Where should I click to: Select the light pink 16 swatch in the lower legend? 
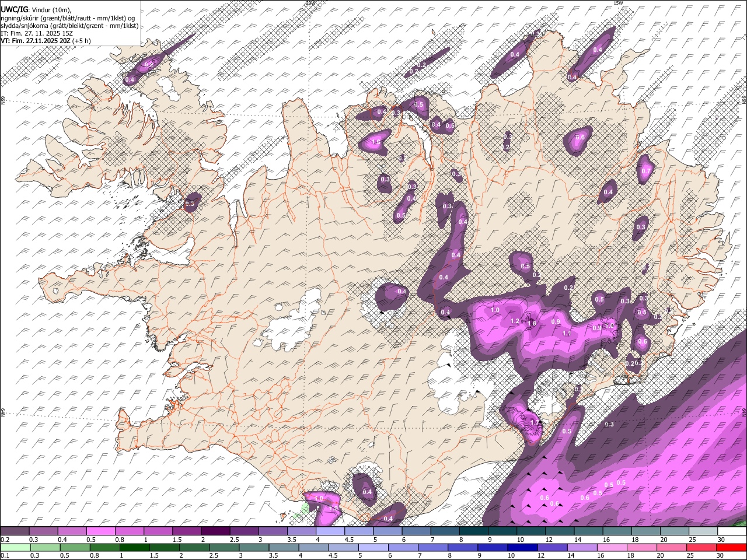(x=612, y=547)
